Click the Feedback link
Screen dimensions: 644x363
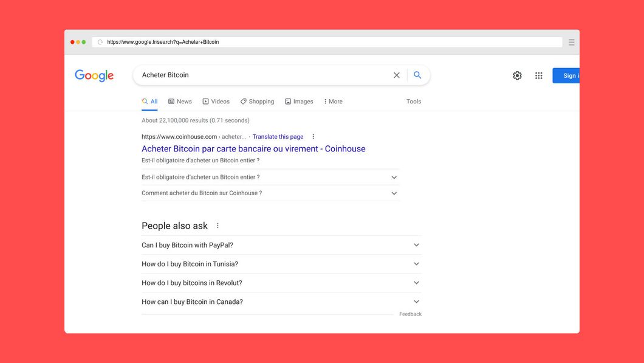[x=410, y=314]
